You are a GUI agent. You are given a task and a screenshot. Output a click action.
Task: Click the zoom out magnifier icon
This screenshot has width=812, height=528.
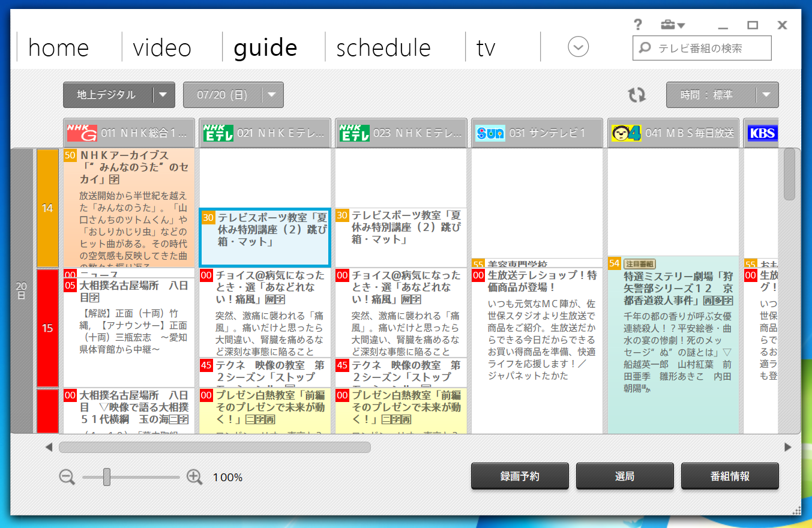pyautogui.click(x=67, y=477)
